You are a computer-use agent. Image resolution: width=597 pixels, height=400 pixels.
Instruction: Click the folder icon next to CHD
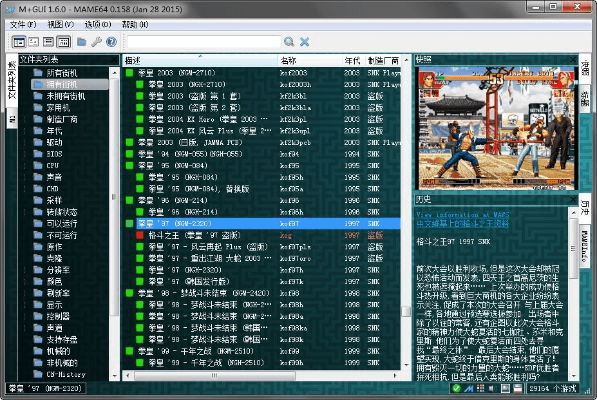click(38, 188)
